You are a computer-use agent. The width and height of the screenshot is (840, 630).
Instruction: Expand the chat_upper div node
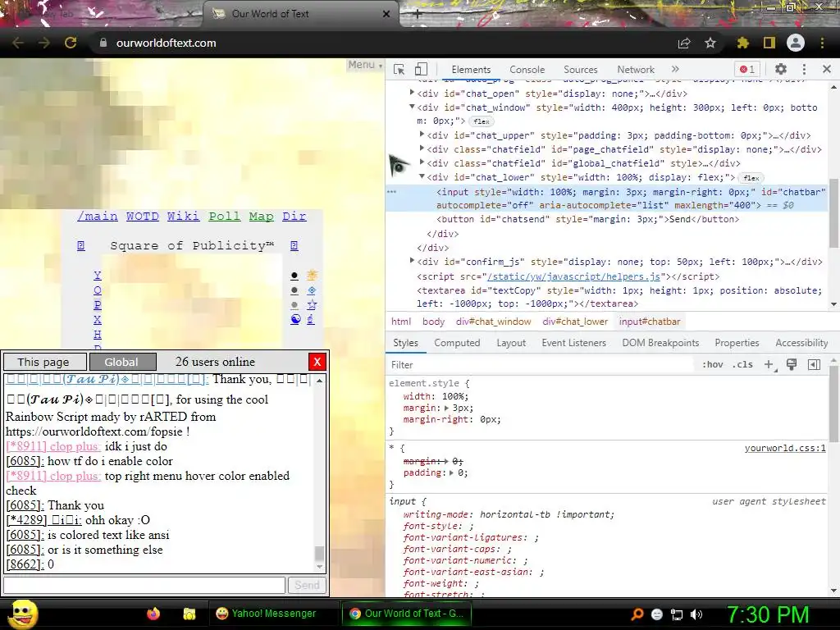(x=422, y=135)
